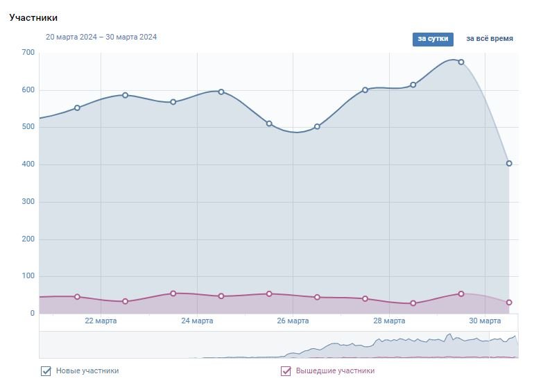Open the date range 20 марта – 30 марта 2024

[x=101, y=37]
